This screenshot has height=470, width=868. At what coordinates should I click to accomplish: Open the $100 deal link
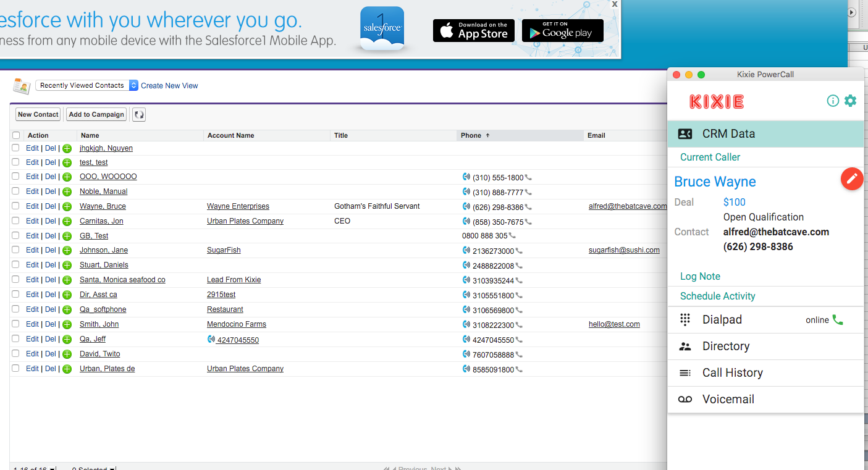pyautogui.click(x=735, y=202)
